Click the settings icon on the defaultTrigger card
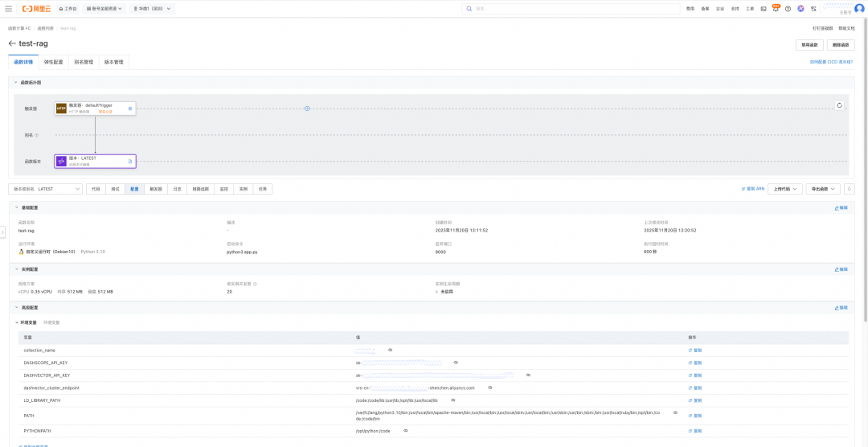Image resolution: width=868 pixels, height=447 pixels. 130,108
